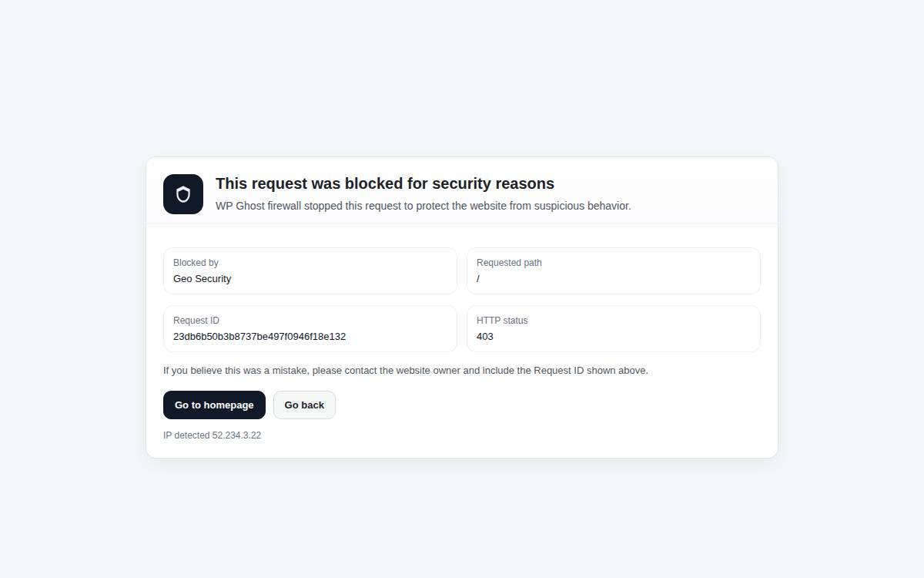Click the Blocked by label
This screenshot has width=924, height=578.
(196, 263)
